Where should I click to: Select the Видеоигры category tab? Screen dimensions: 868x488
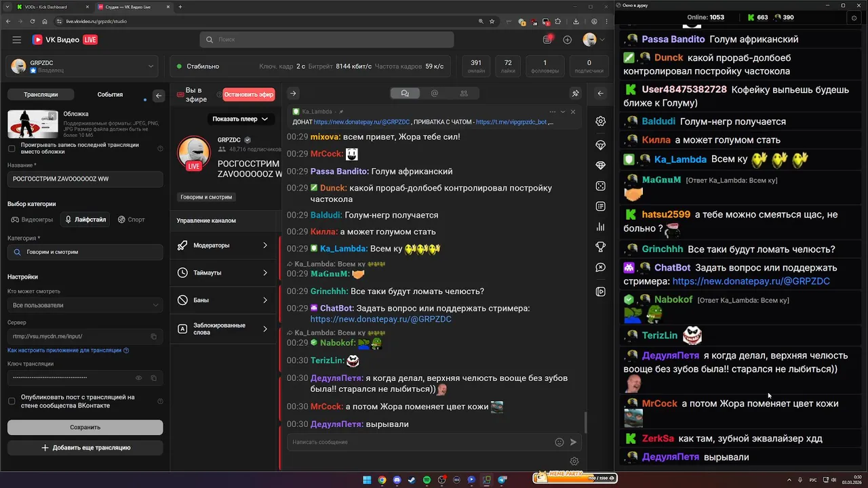tap(32, 220)
